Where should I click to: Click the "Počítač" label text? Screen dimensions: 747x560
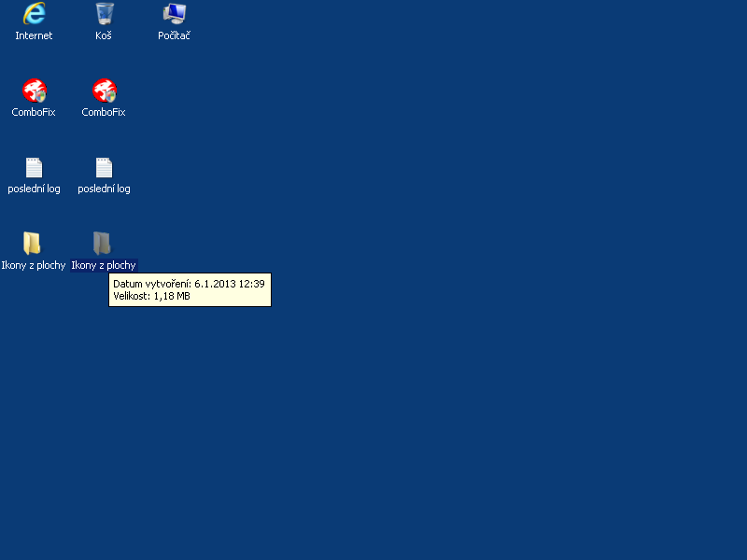tap(174, 35)
